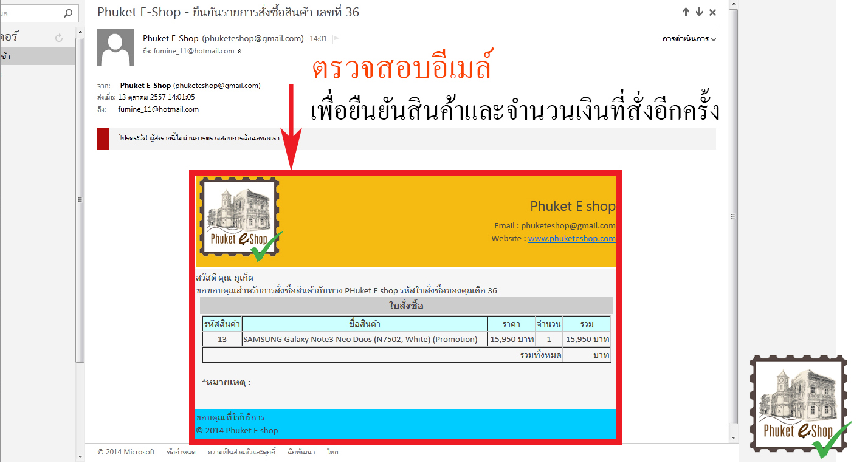Click the *หมายเหตุ note label
Screen dimensions: 868x463
click(x=226, y=382)
